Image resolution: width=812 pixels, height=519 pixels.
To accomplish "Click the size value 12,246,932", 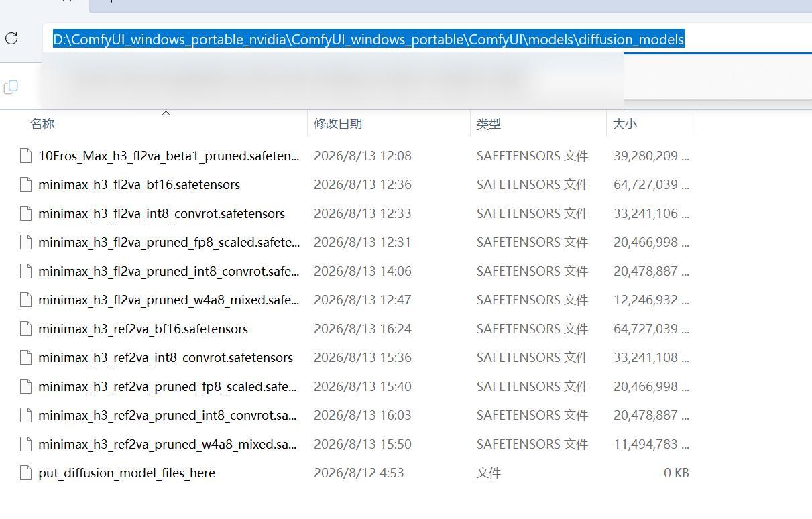I will [651, 300].
